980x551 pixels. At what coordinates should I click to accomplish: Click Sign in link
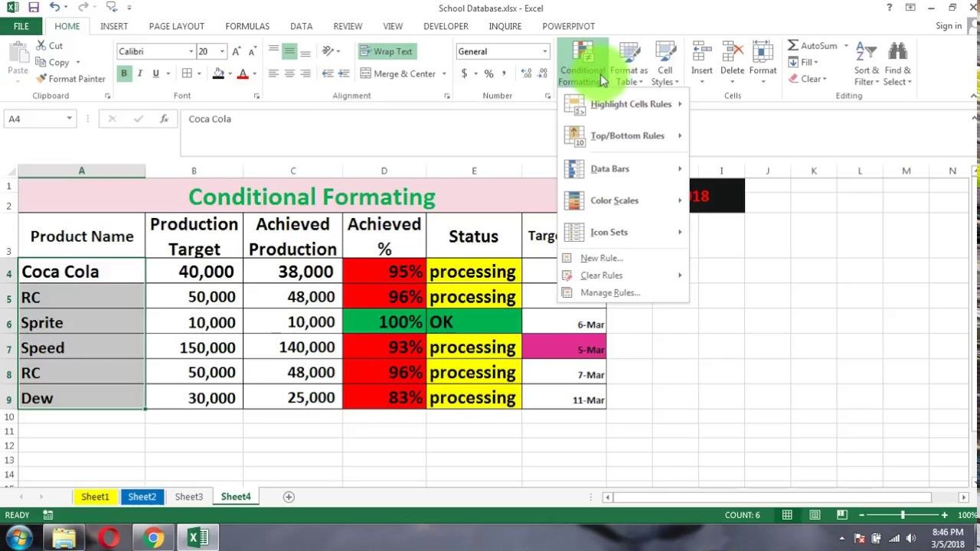point(949,26)
